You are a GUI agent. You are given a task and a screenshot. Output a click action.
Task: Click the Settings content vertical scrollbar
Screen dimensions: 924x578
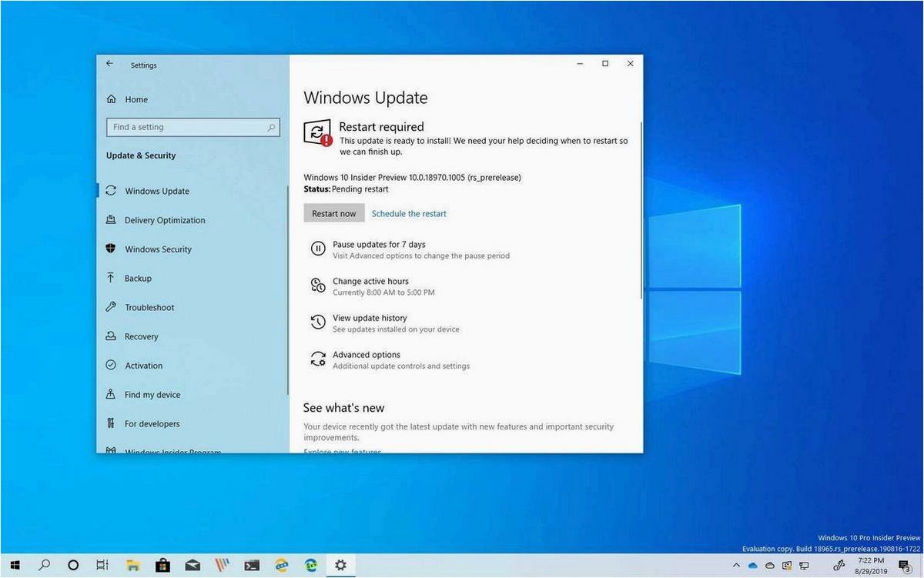click(x=640, y=209)
